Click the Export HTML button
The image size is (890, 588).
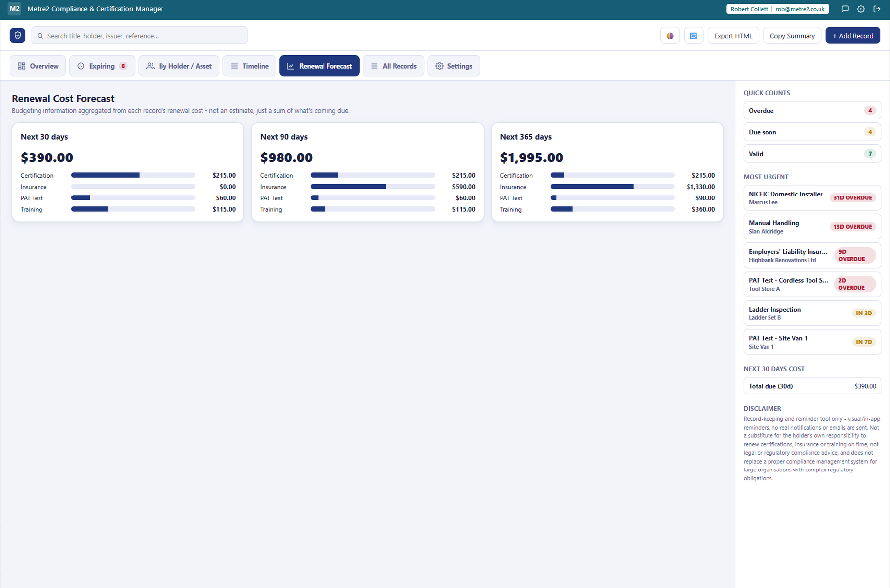(x=733, y=36)
